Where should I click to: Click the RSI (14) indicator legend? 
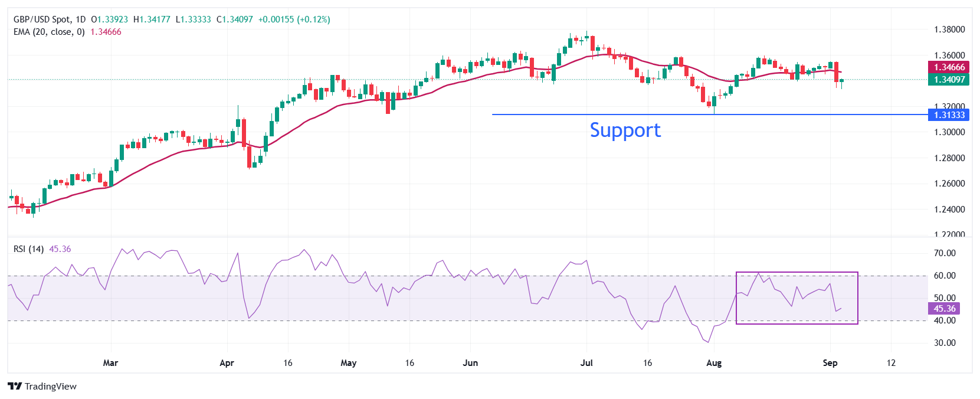point(28,249)
